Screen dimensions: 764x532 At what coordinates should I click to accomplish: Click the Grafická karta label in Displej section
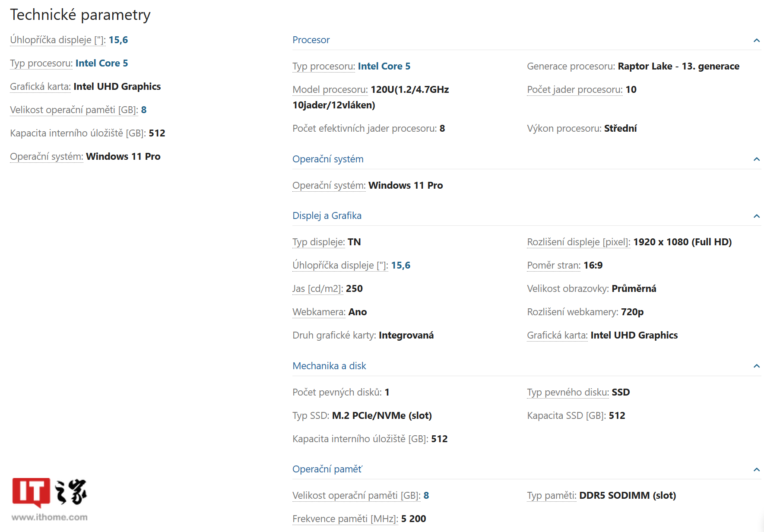coord(557,335)
